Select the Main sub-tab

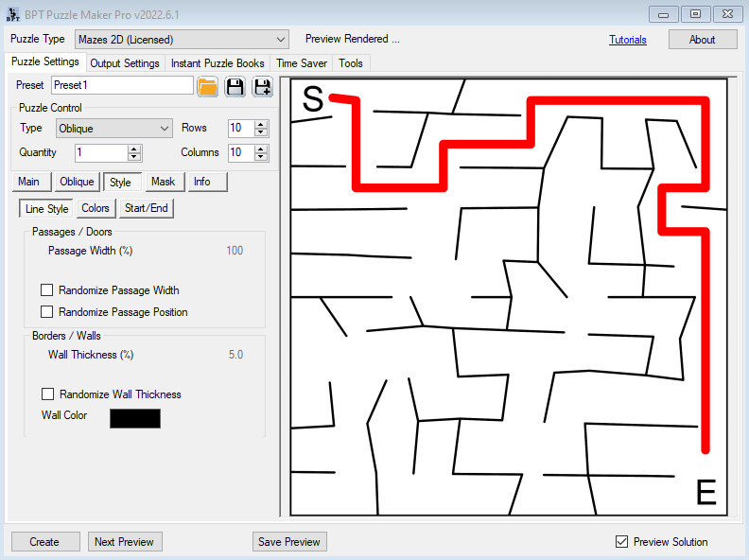pos(31,182)
